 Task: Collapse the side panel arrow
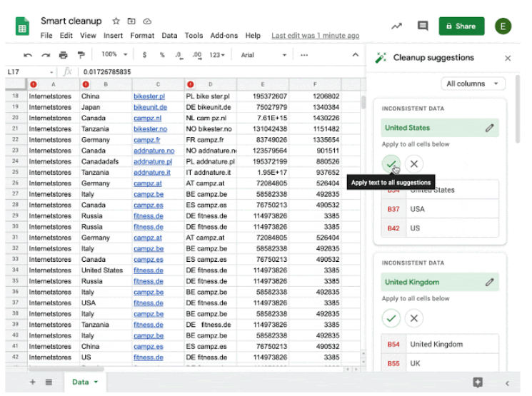pyautogui.click(x=507, y=383)
